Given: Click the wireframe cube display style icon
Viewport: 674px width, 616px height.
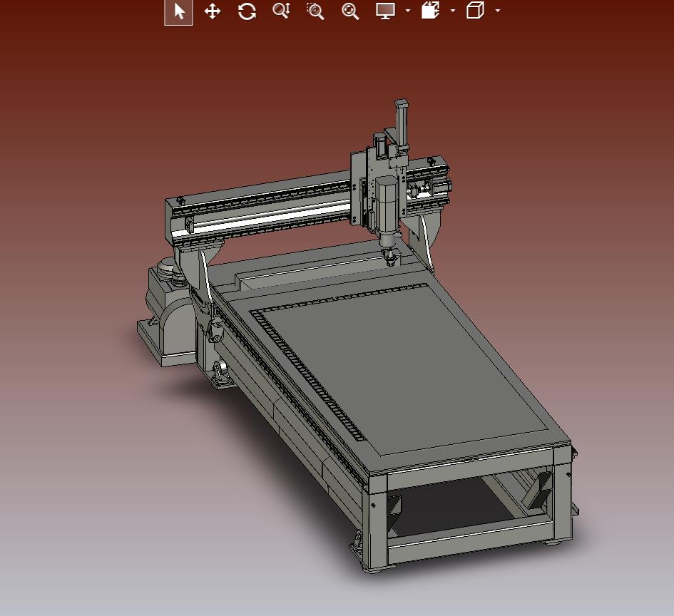Looking at the screenshot, I should (475, 10).
